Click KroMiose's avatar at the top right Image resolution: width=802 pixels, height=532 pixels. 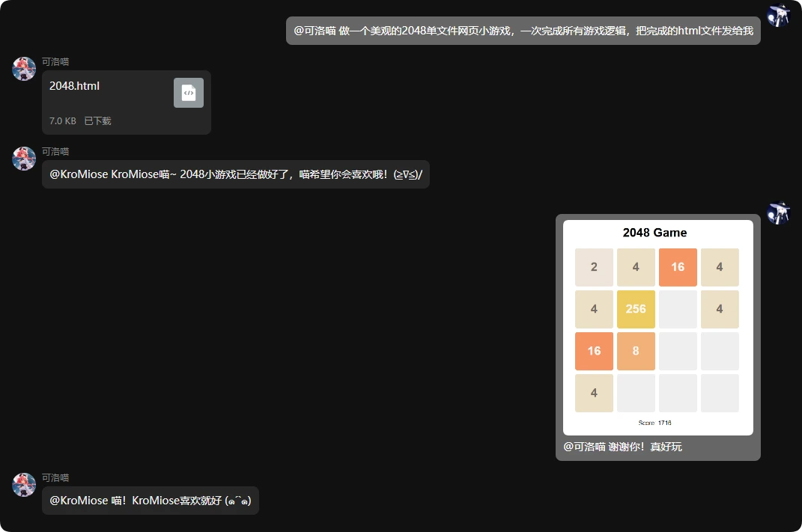(779, 14)
